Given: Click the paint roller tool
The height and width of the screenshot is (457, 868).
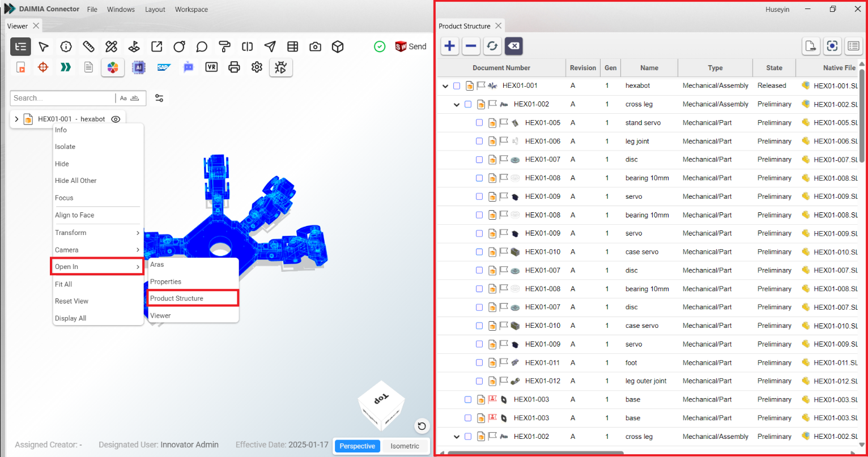Looking at the screenshot, I should pyautogui.click(x=225, y=46).
